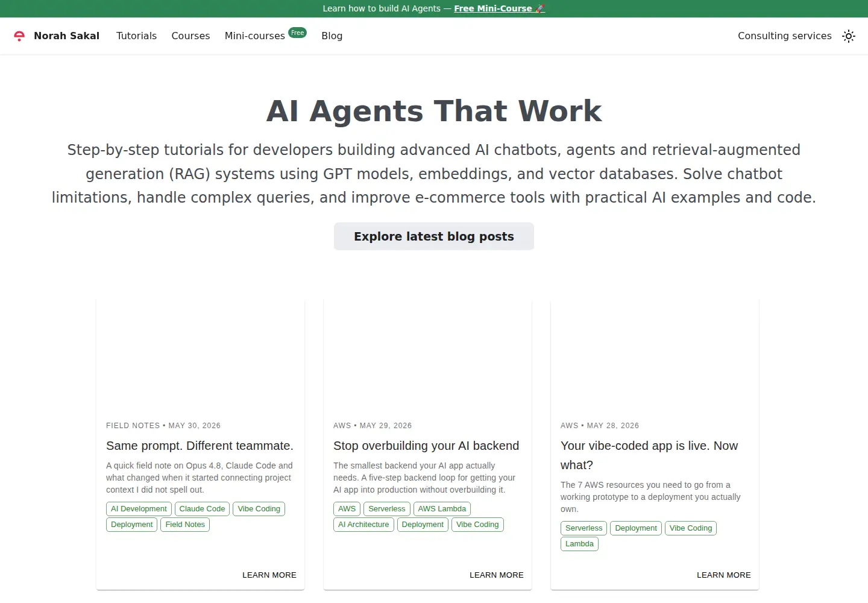This screenshot has width=868, height=603.
Task: Open the Tutorials nav item
Action: [x=136, y=36]
